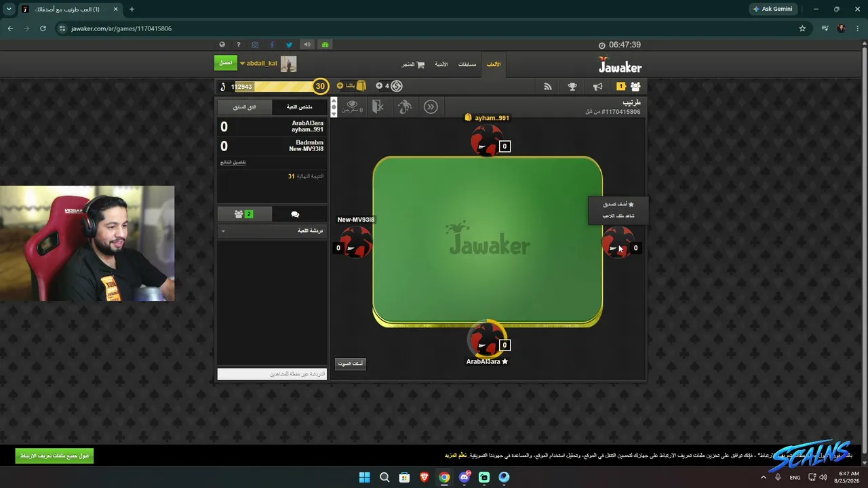Open the megaphone announcements icon
This screenshot has height=488, width=868.
click(597, 86)
